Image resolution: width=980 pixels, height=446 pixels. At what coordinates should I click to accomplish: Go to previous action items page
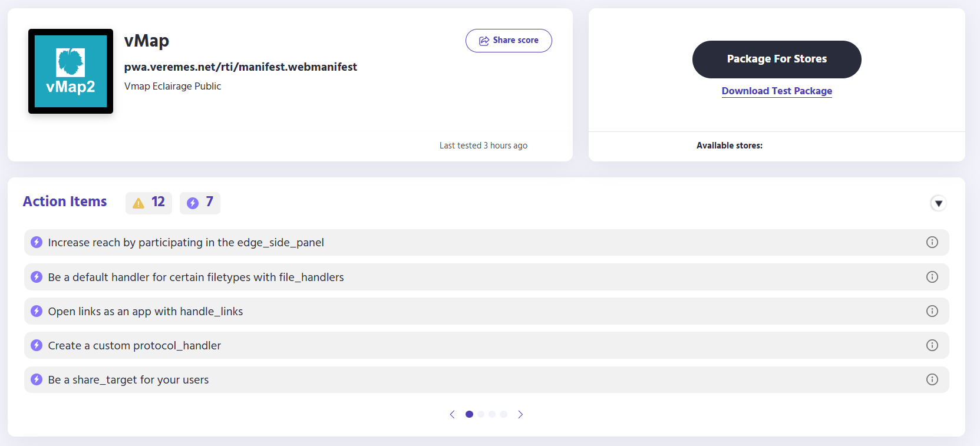point(453,414)
